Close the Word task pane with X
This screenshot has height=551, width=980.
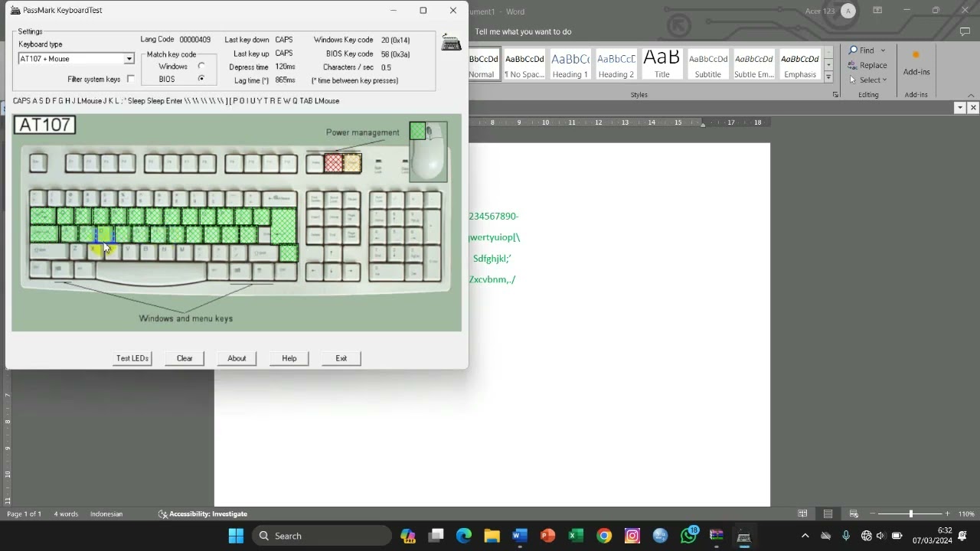coord(973,108)
